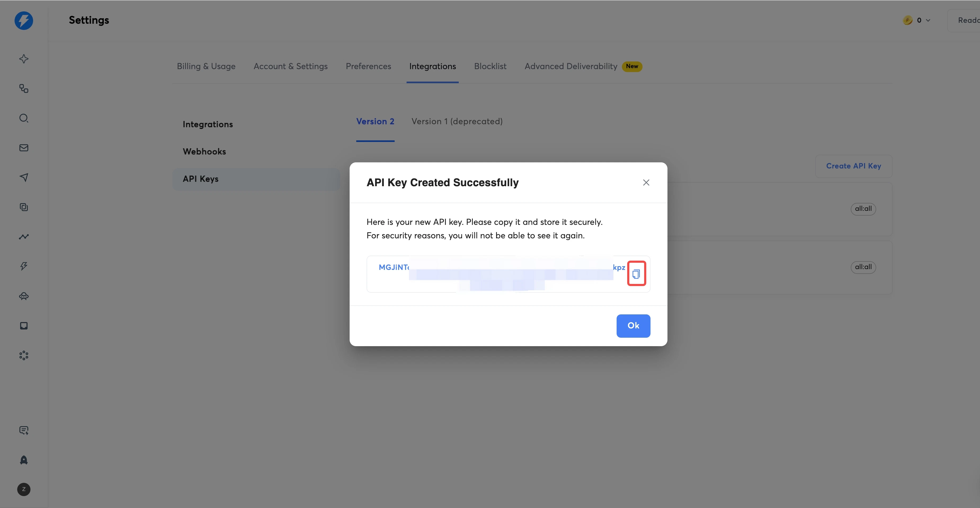Open the lightning bolt automation icon
The height and width of the screenshot is (508, 980).
24,266
